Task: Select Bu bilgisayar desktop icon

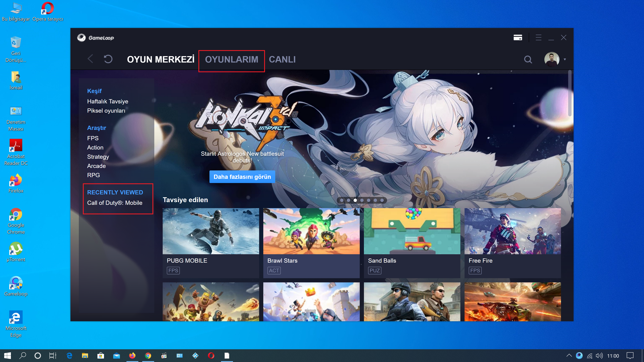Action: click(16, 12)
